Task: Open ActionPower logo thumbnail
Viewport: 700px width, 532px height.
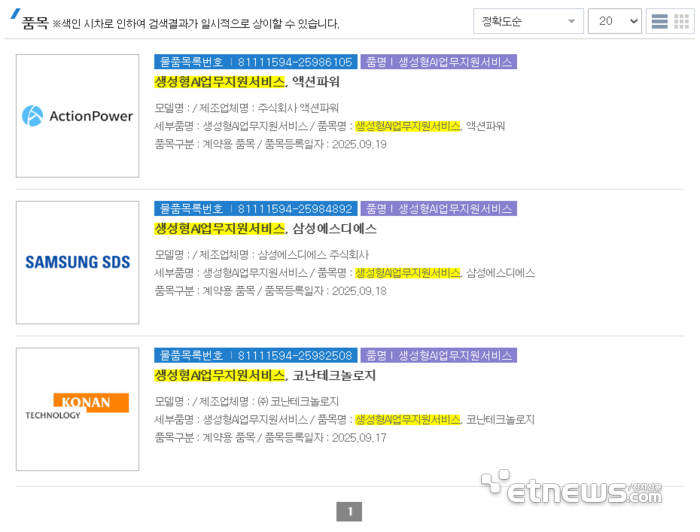Action: [x=77, y=116]
